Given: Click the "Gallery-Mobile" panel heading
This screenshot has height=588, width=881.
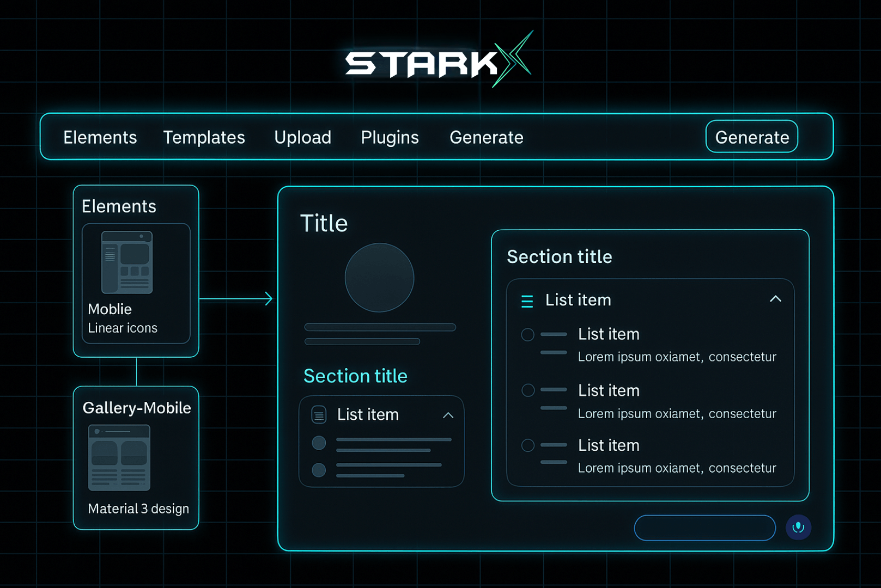Looking at the screenshot, I should pos(137,408).
